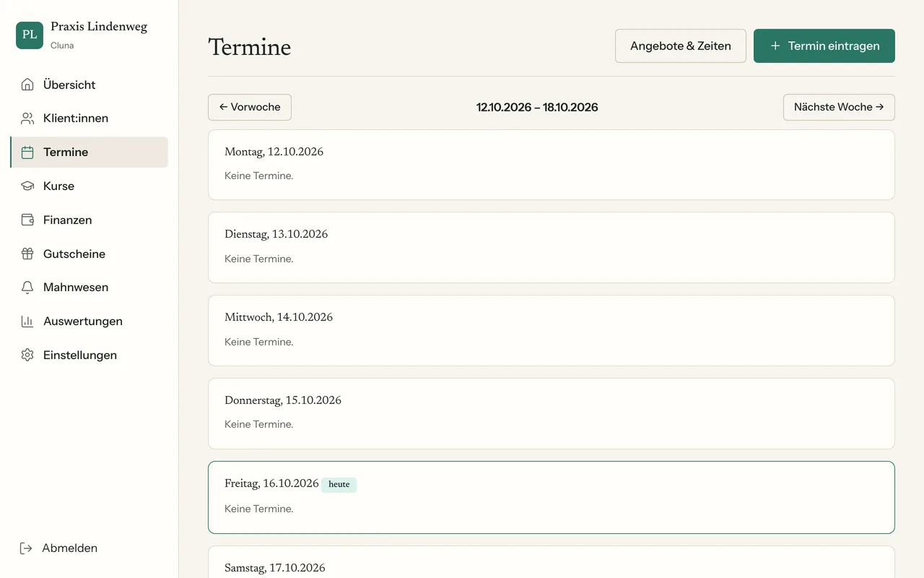Viewport: 924px width, 578px height.
Task: Select the Samstag, 17.10.2026 heading
Action: click(275, 569)
